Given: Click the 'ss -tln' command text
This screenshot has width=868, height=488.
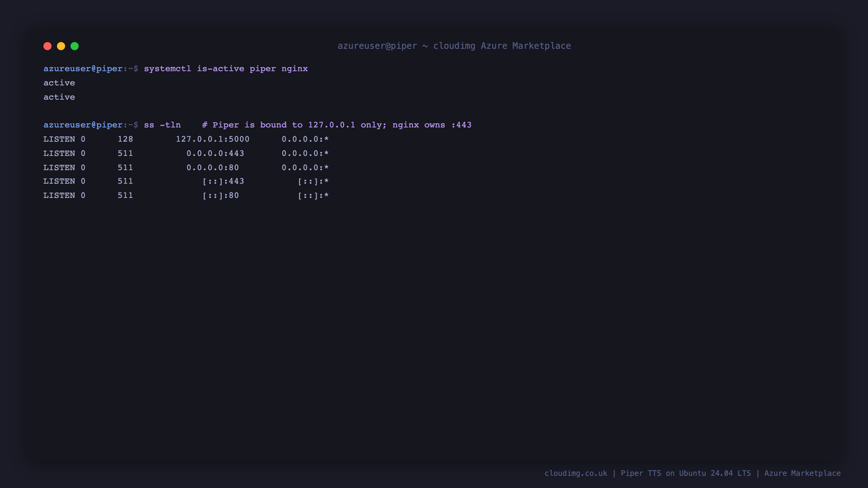Looking at the screenshot, I should (x=162, y=125).
